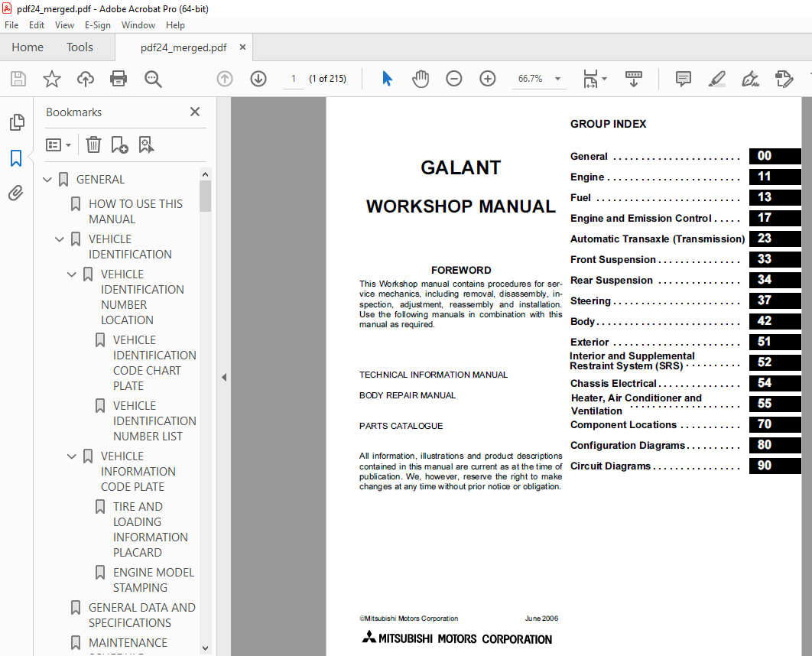Choose the Selection arrow tool

pos(387,79)
